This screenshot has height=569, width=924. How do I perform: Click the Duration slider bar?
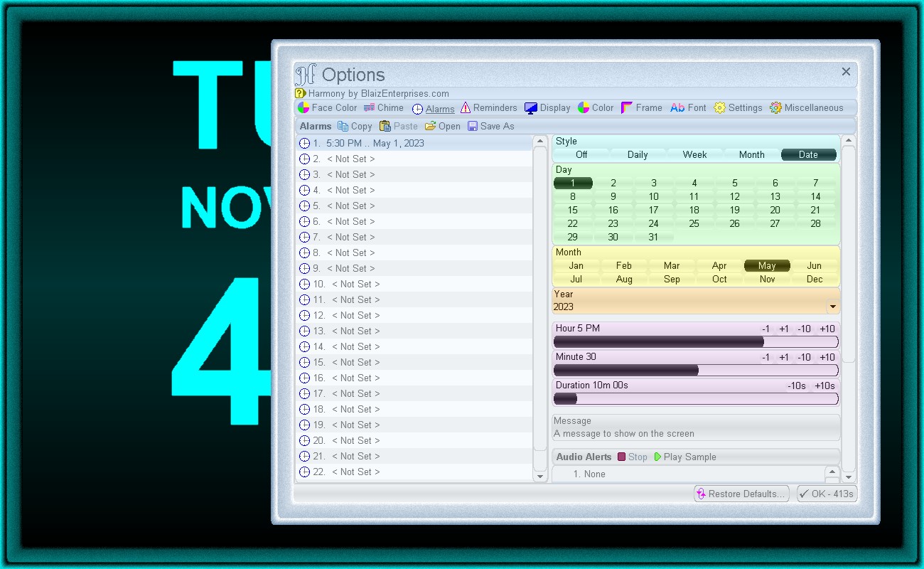coord(696,399)
